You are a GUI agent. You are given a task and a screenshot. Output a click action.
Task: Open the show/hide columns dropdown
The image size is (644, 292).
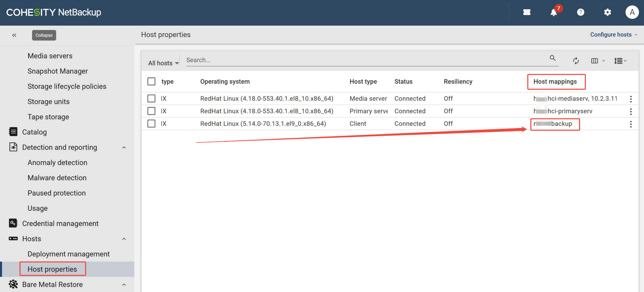pyautogui.click(x=598, y=61)
